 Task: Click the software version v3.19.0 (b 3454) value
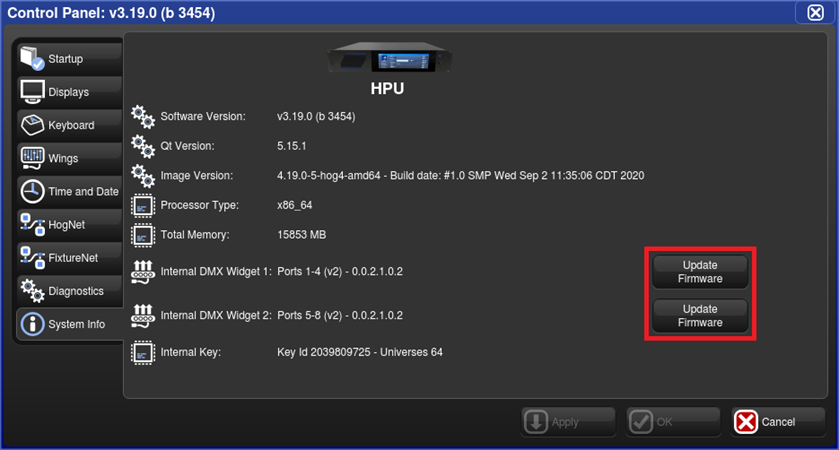tap(316, 117)
